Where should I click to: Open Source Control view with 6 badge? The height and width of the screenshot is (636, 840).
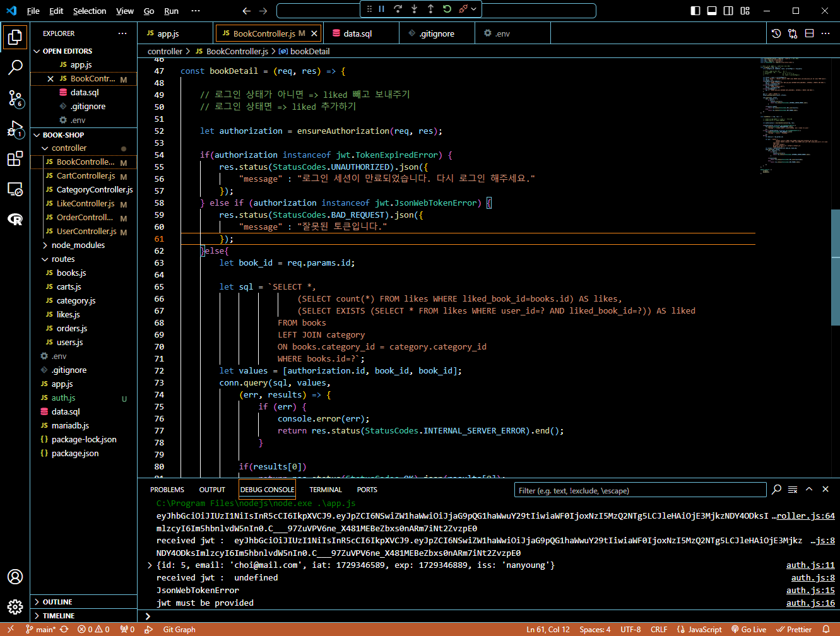click(15, 98)
